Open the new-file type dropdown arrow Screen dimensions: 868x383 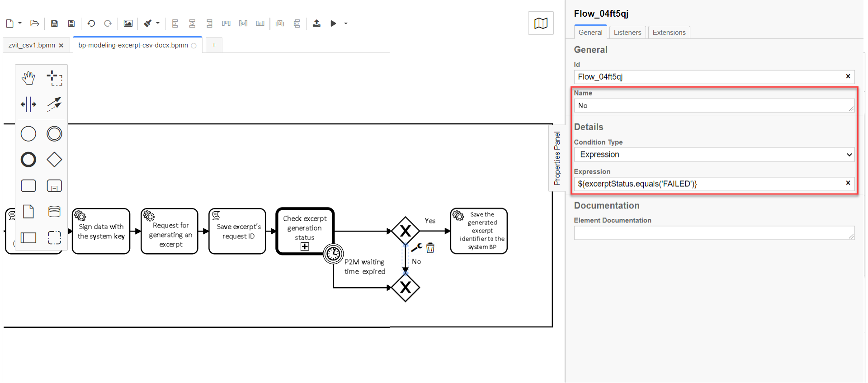pos(20,23)
